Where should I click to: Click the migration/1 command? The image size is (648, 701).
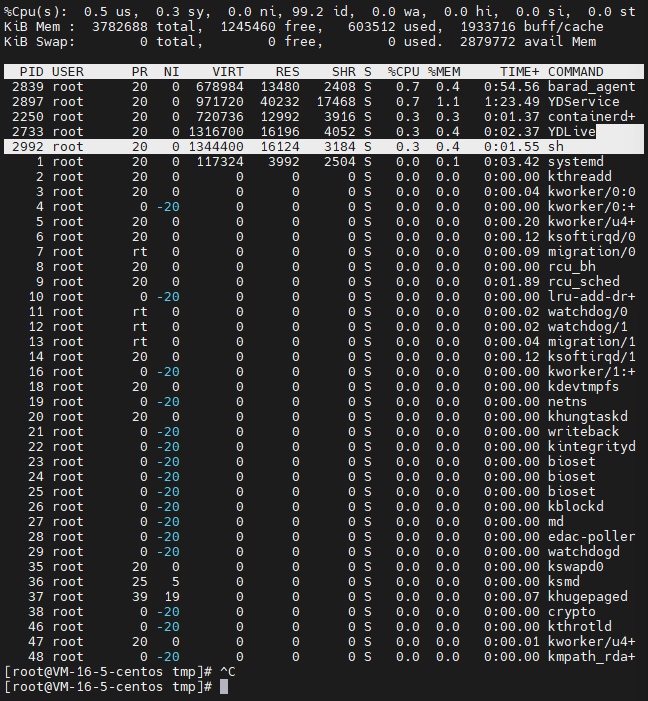pos(592,342)
